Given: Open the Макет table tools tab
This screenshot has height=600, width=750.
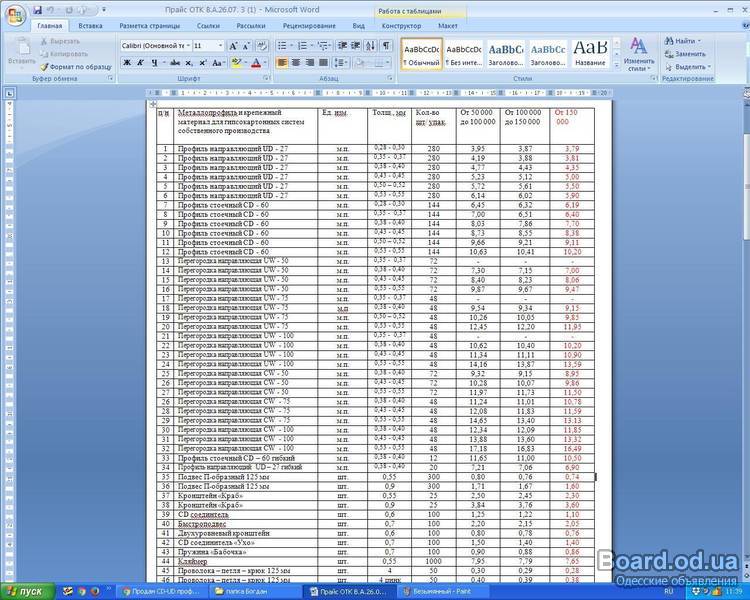Looking at the screenshot, I should coord(447,25).
